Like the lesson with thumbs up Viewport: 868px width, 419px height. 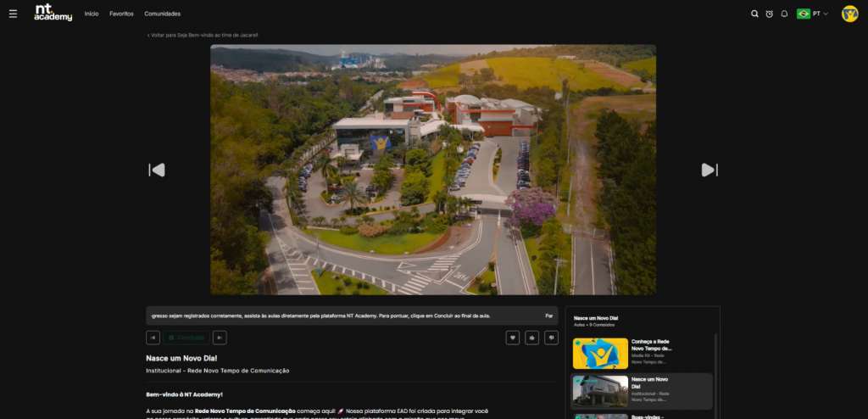click(532, 338)
